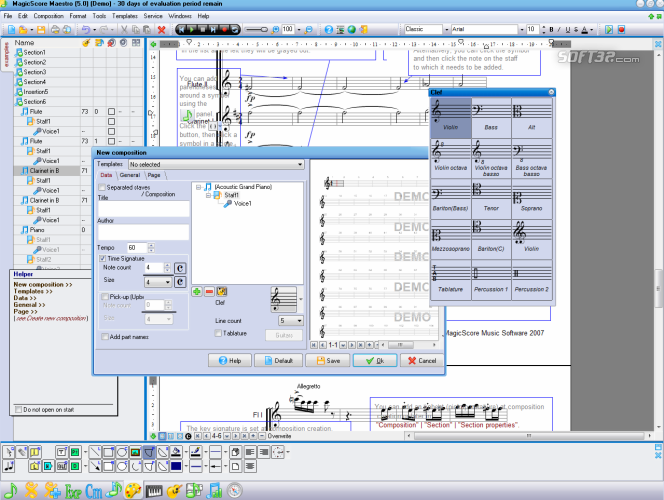Switch to the Page tab in the dialog
664x500 pixels.
click(x=154, y=175)
